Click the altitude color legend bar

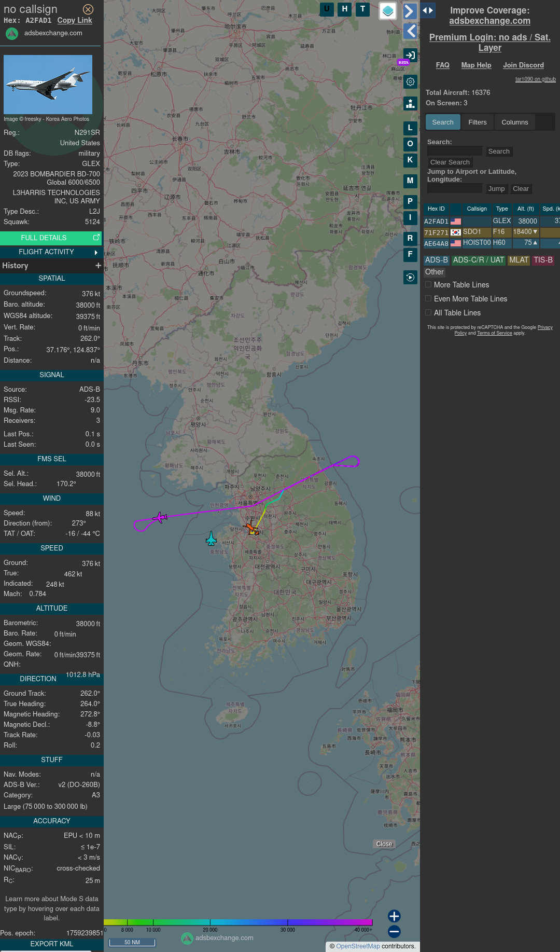tap(238, 922)
